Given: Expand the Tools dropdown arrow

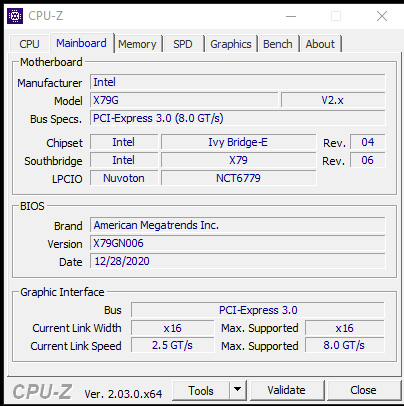Looking at the screenshot, I should [237, 390].
